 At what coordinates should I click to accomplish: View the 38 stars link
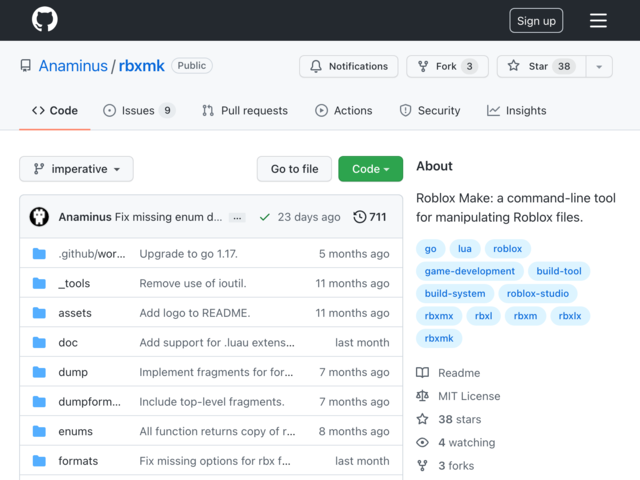(x=449, y=419)
